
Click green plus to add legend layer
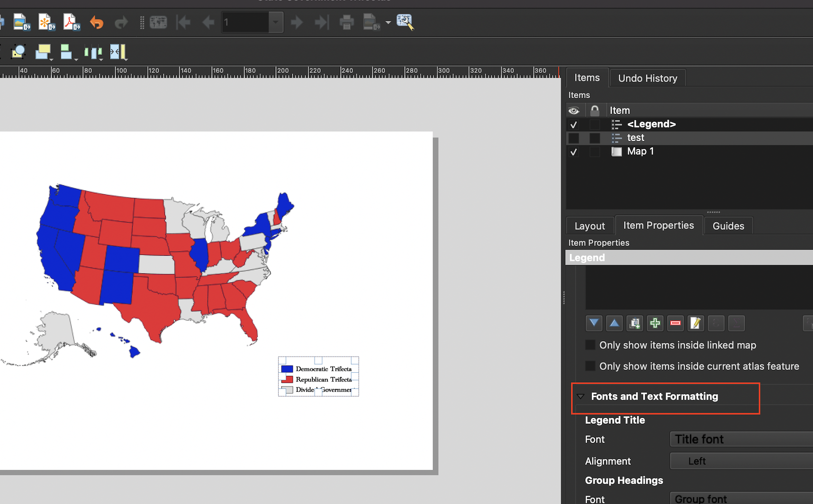tap(655, 323)
